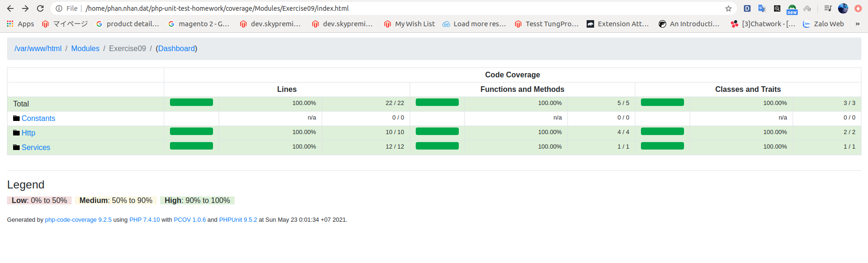Navigate to Modules breadcrumb
This screenshot has height=263, width=868.
[85, 49]
